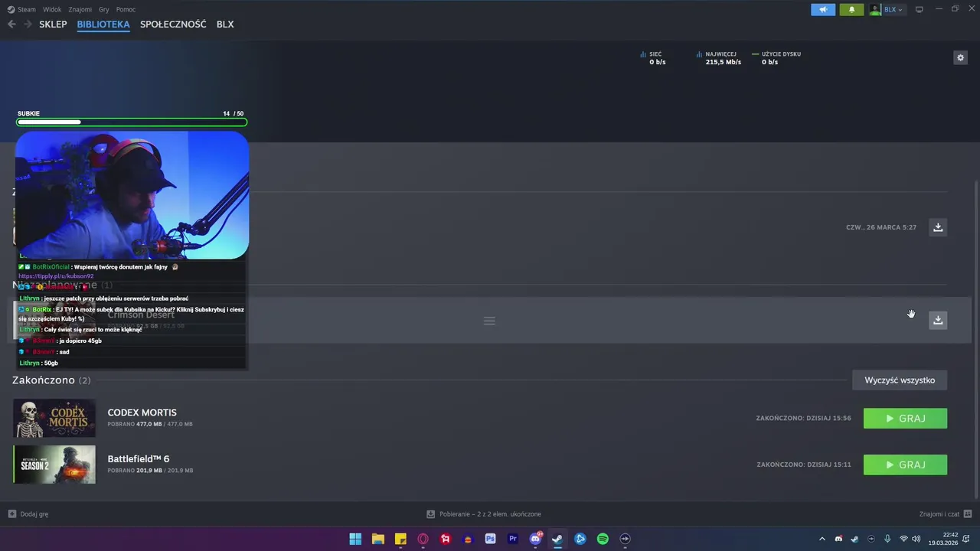Play Battlefield 6 with GRAJ button
This screenshot has width=980, height=551.
coord(905,465)
